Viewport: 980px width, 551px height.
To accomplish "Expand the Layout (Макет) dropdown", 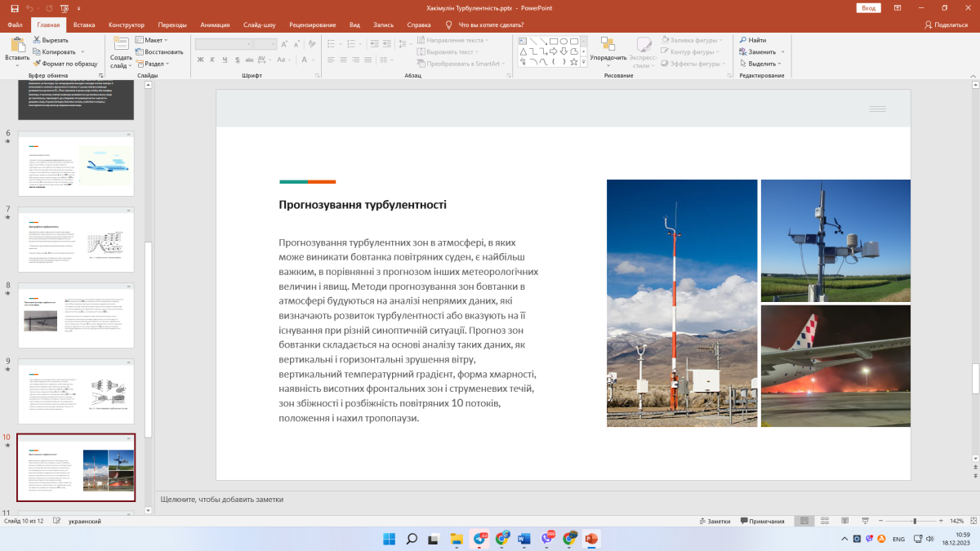I will pos(153,40).
